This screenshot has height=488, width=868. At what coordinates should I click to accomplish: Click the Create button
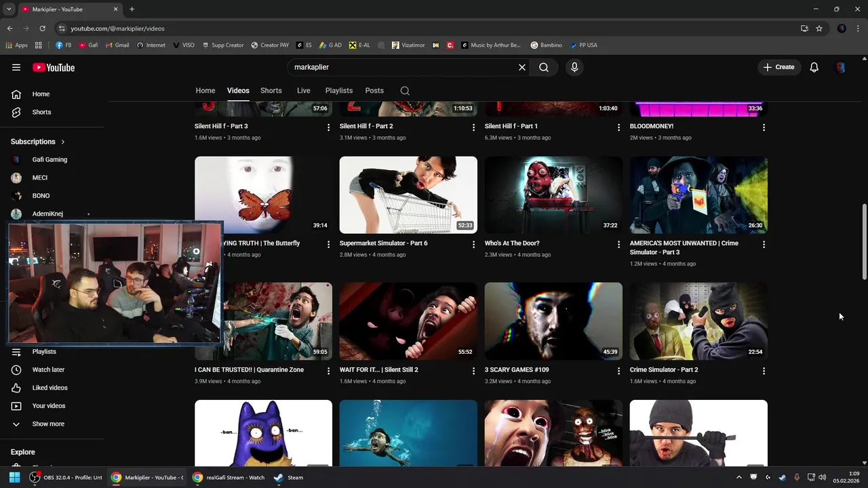coord(778,67)
